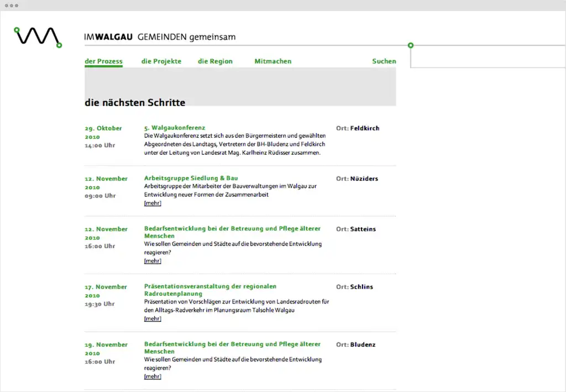The width and height of the screenshot is (566, 392).
Task: Click the die nächsten Schritte heading
Action: [135, 103]
